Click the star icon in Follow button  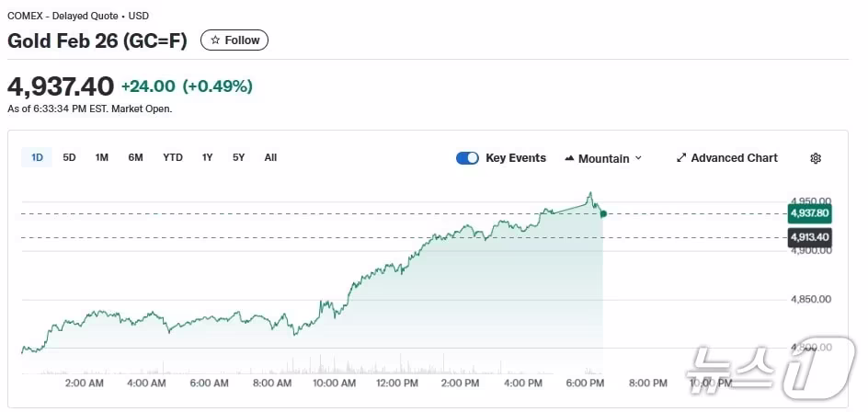point(215,40)
